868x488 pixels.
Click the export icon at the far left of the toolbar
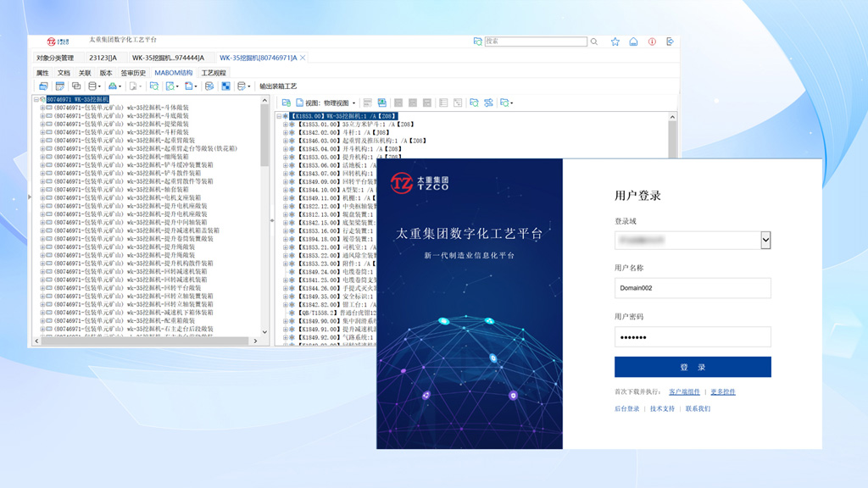click(x=44, y=87)
